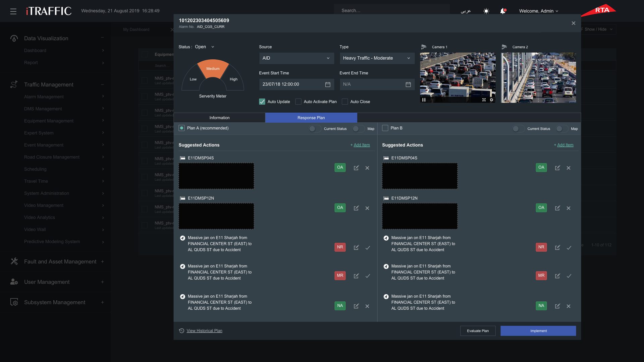
Task: Click the Implement button
Action: [x=538, y=331]
